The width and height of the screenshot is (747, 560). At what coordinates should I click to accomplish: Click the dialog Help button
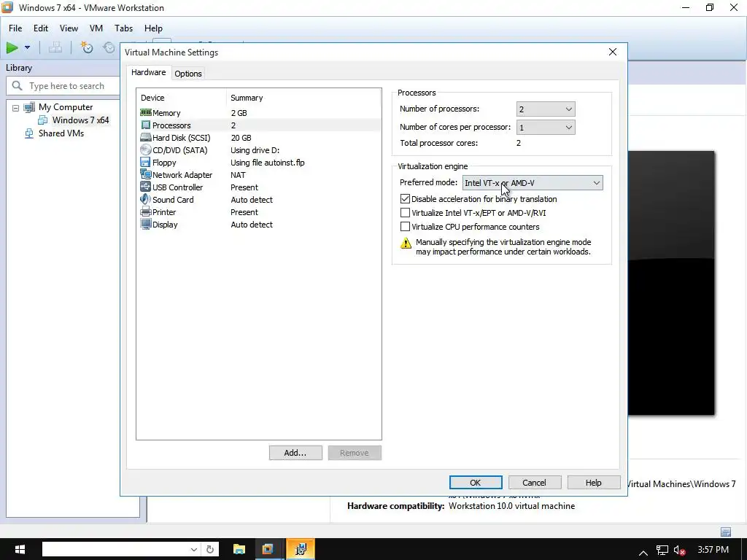[x=594, y=483]
